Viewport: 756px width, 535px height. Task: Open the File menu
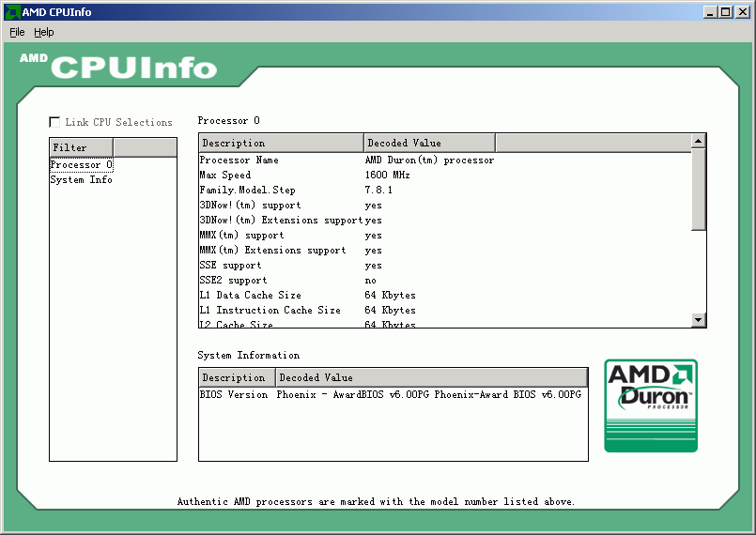(x=17, y=32)
